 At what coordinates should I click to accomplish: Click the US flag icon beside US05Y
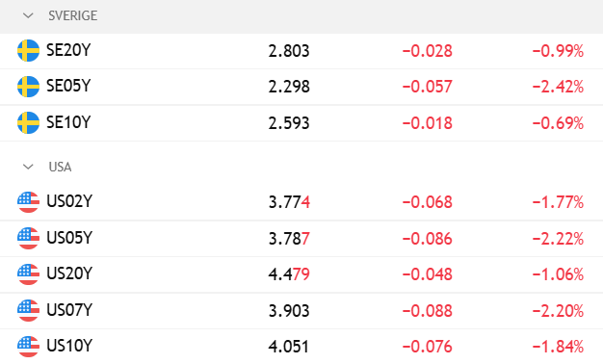tap(29, 238)
